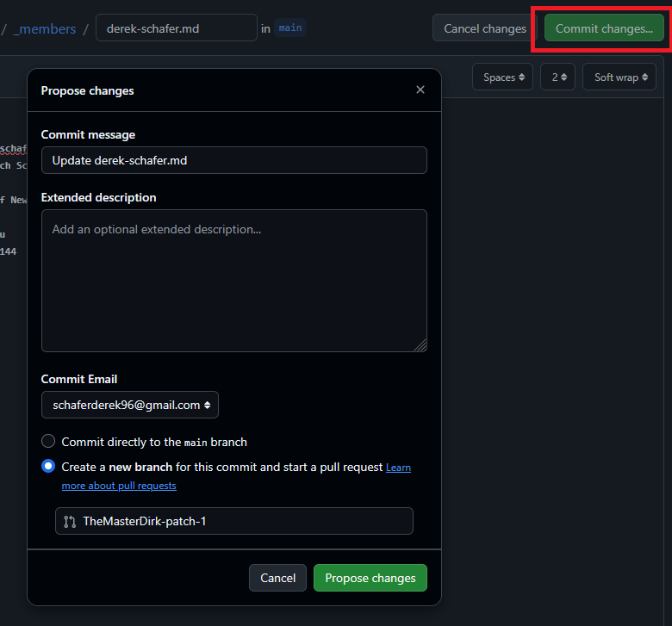Screen dimensions: 672x626
Task: Focus the Extended description text area
Action: [234, 281]
